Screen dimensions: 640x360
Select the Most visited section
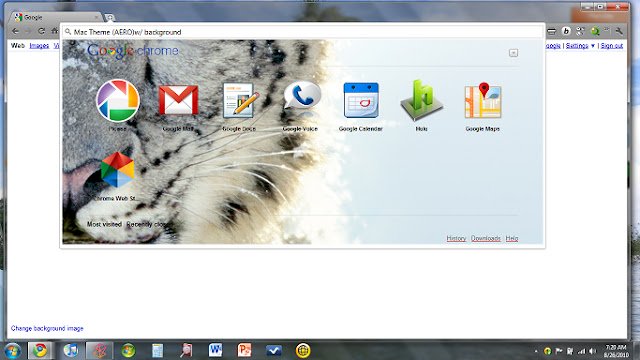click(104, 224)
